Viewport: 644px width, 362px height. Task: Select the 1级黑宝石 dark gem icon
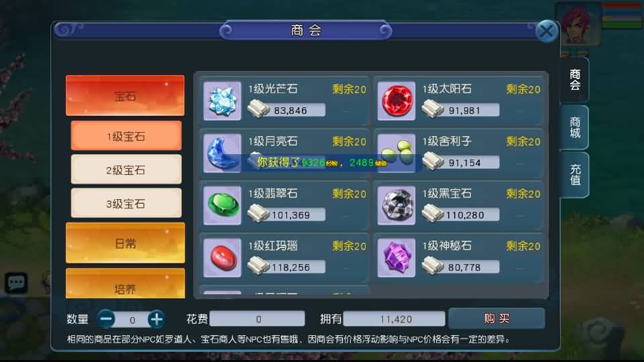396,205
